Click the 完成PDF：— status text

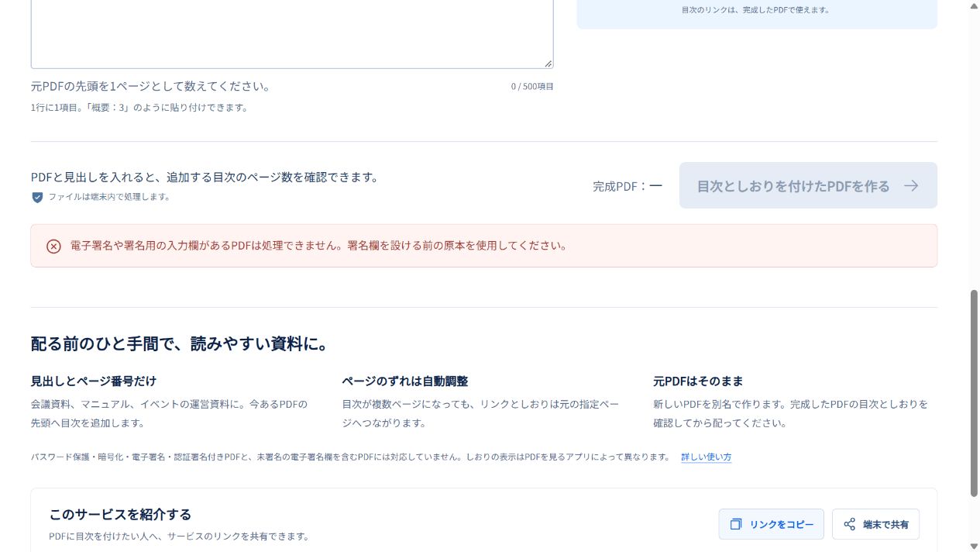click(x=628, y=186)
